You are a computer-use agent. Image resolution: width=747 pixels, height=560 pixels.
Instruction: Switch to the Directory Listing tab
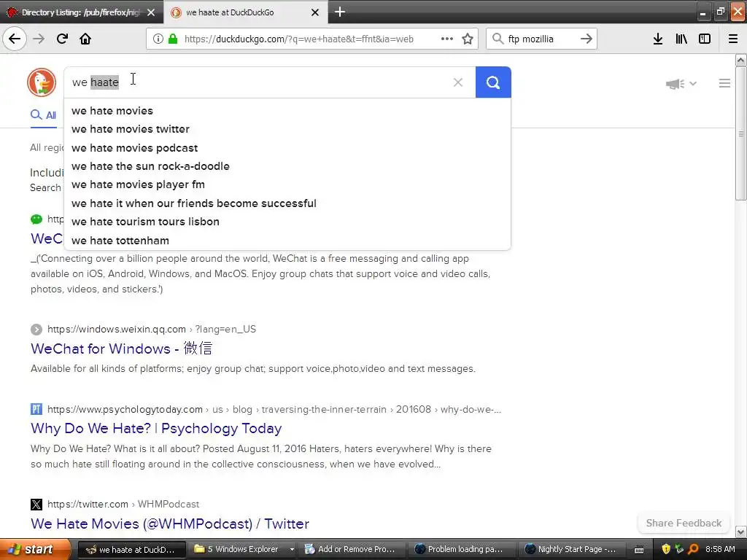(x=82, y=12)
